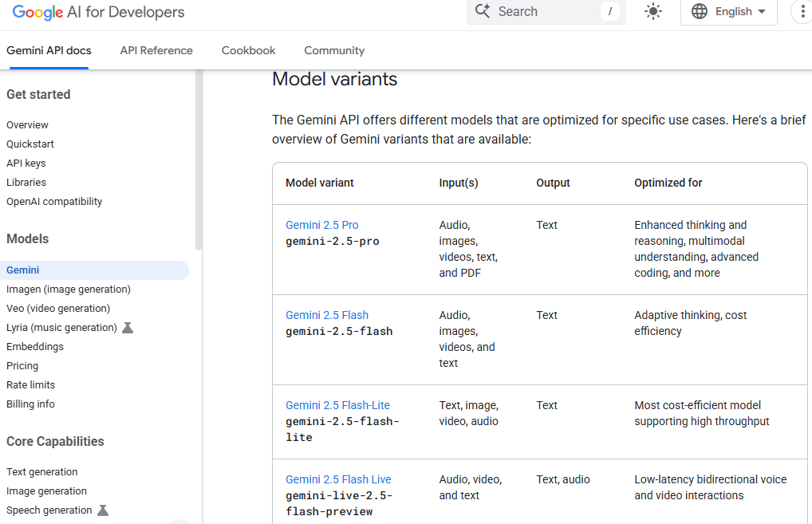
Task: Select Gemini under Models
Action: tap(94, 270)
